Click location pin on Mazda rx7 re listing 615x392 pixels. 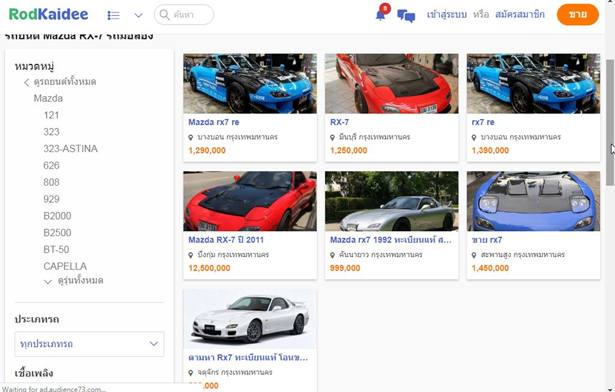point(191,137)
